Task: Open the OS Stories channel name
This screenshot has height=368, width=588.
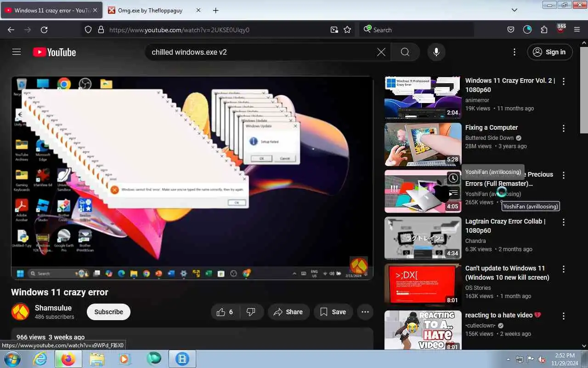Action: tap(478, 288)
